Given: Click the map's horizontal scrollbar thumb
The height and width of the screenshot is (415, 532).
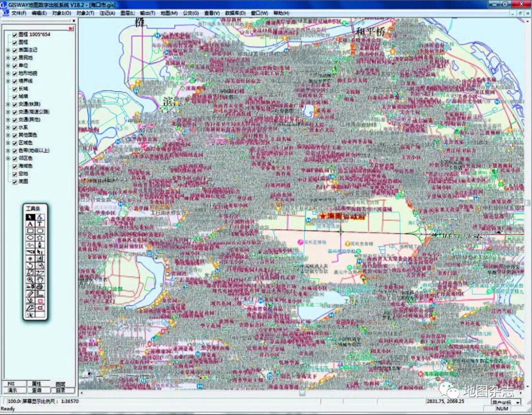Looking at the screenshot, I should tap(302, 393).
